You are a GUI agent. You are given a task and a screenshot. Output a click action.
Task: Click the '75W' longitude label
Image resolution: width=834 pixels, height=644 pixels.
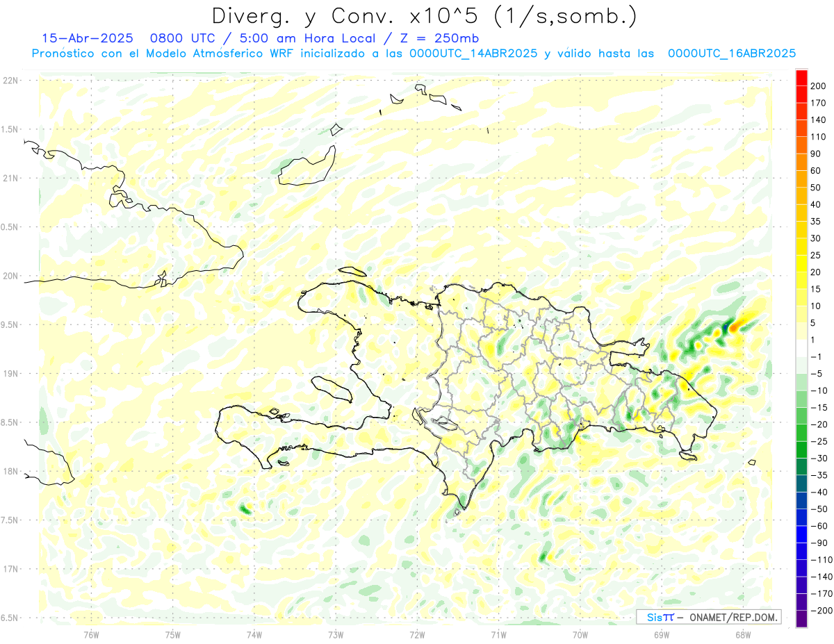pos(173,634)
